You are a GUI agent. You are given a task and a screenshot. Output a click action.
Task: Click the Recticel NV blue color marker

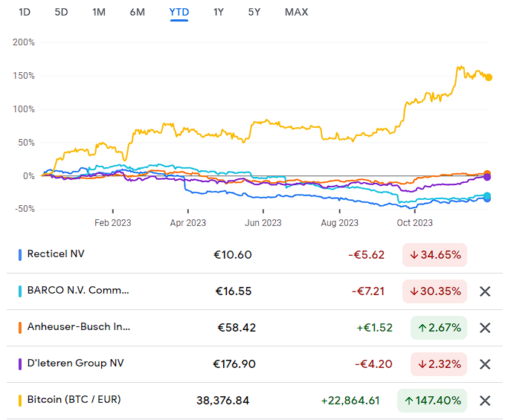pos(20,255)
